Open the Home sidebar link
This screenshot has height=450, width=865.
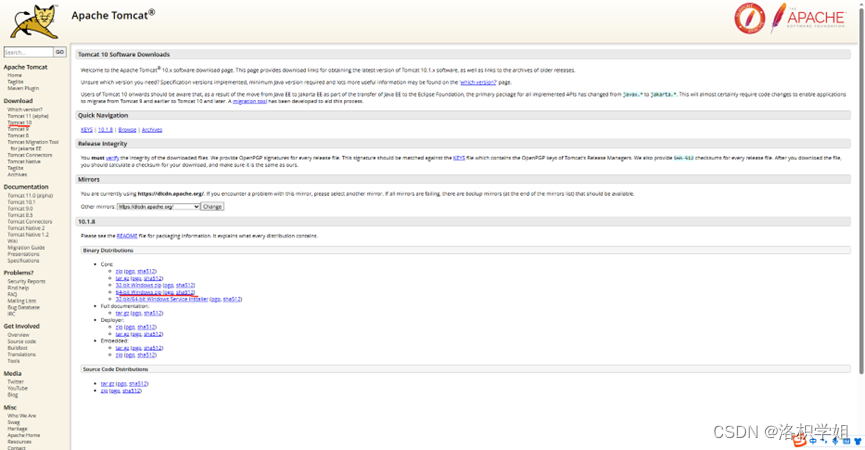pos(14,75)
